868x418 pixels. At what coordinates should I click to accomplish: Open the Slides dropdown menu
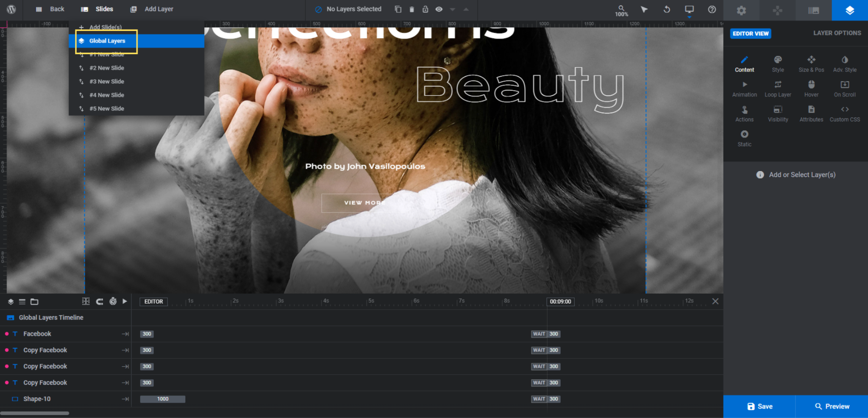[x=97, y=9]
